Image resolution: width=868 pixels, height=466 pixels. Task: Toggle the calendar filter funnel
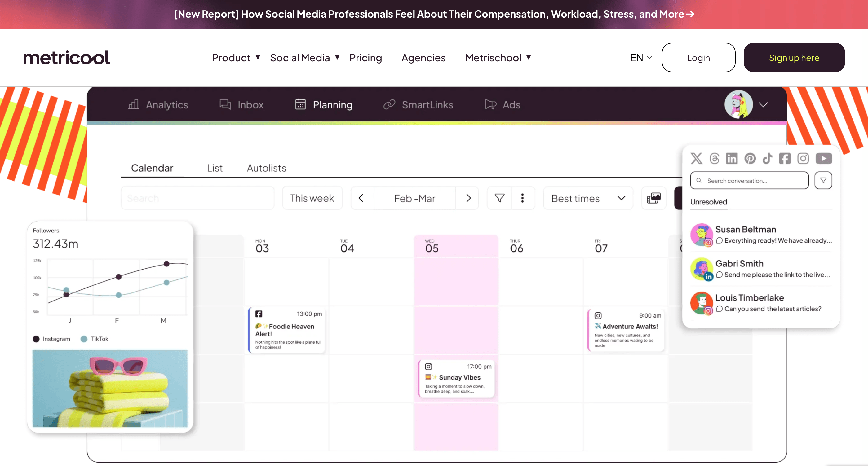tap(499, 198)
